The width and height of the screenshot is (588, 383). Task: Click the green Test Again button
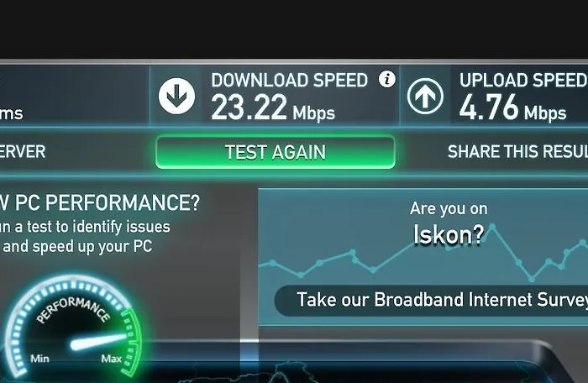click(276, 152)
